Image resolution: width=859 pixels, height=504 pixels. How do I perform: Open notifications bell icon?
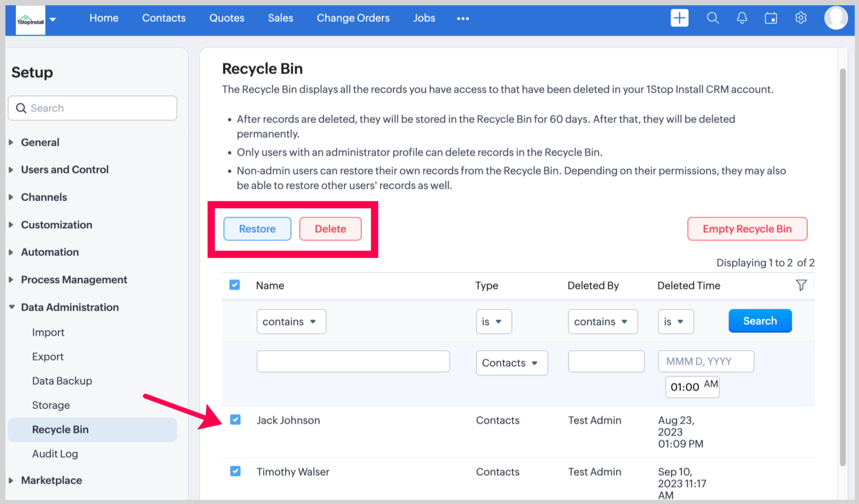(742, 18)
